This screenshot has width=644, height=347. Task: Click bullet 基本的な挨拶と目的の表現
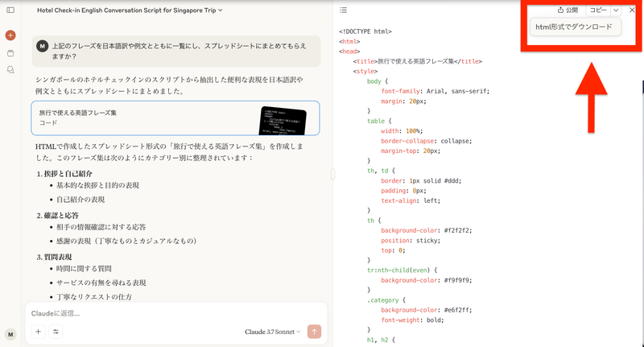coord(97,185)
